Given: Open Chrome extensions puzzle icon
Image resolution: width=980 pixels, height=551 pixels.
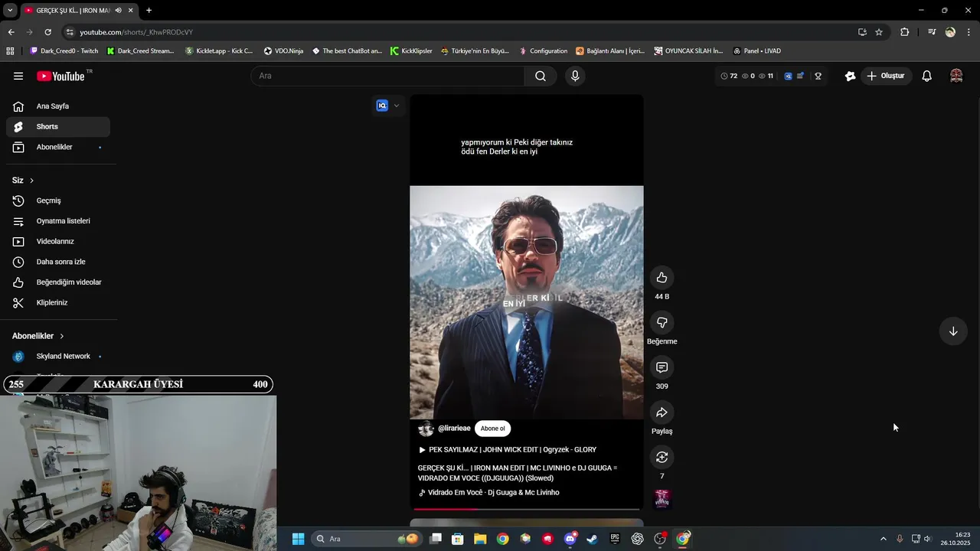Looking at the screenshot, I should pyautogui.click(x=904, y=32).
